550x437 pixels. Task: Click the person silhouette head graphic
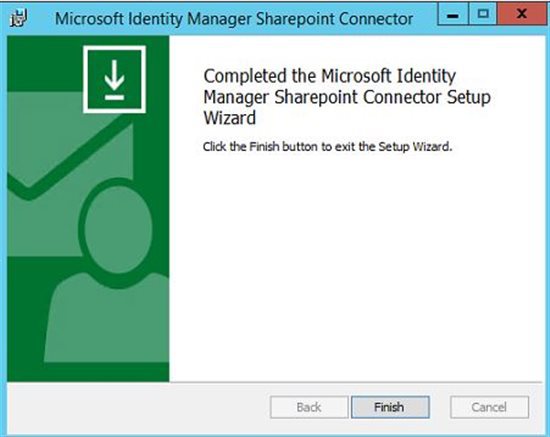coord(119,230)
